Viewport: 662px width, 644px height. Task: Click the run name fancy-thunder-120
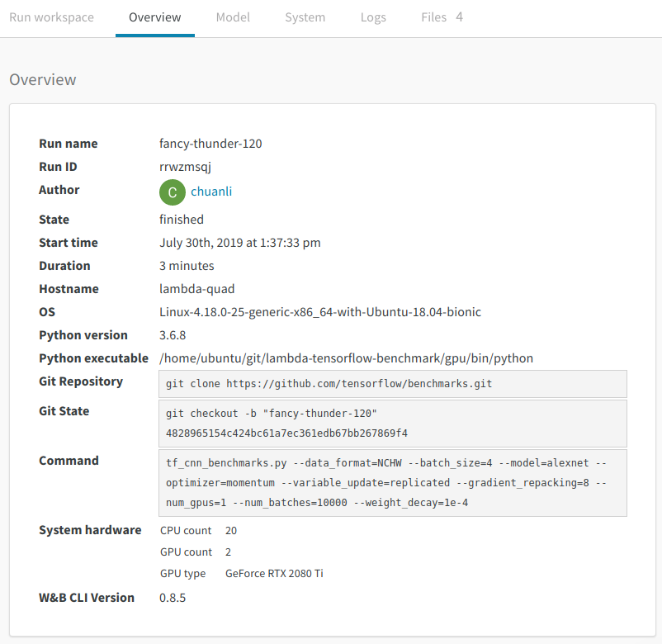[210, 143]
